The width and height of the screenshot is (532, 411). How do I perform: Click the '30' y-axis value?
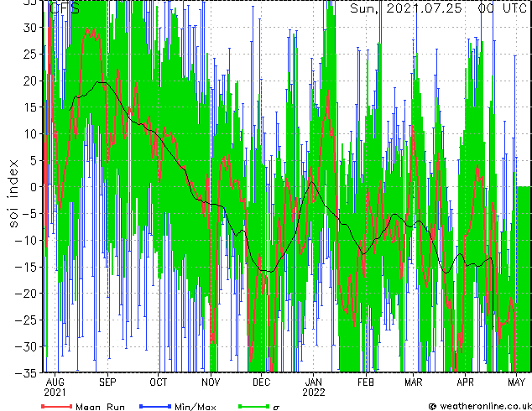pyautogui.click(x=29, y=28)
